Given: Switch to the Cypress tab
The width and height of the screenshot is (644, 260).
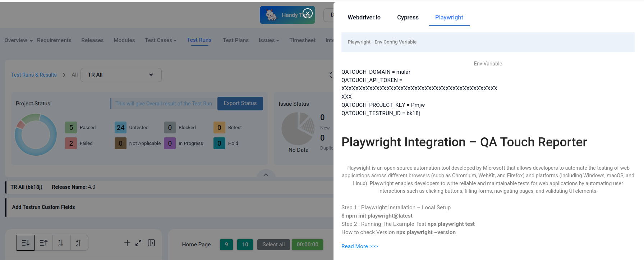Looking at the screenshot, I should point(408,17).
